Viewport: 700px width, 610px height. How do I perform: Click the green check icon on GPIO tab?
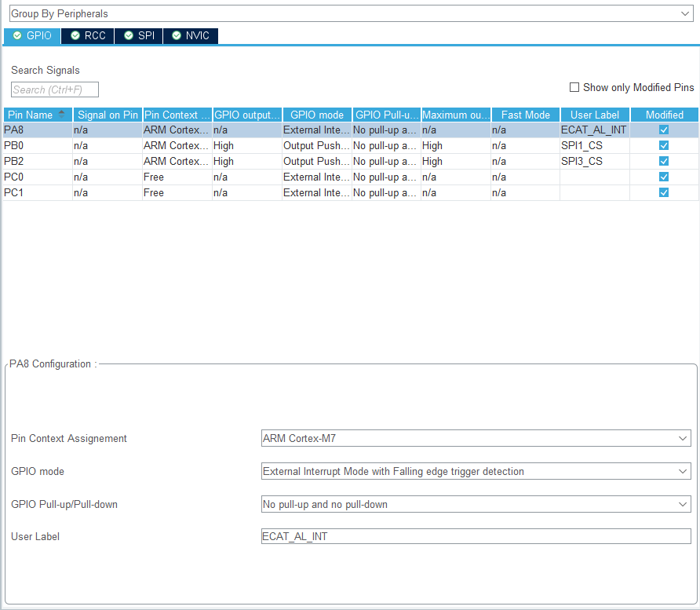[x=17, y=35]
